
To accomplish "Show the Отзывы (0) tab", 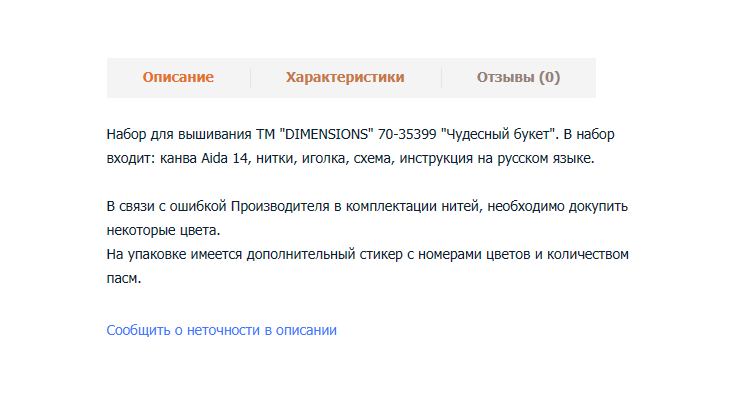I will pyautogui.click(x=518, y=77).
